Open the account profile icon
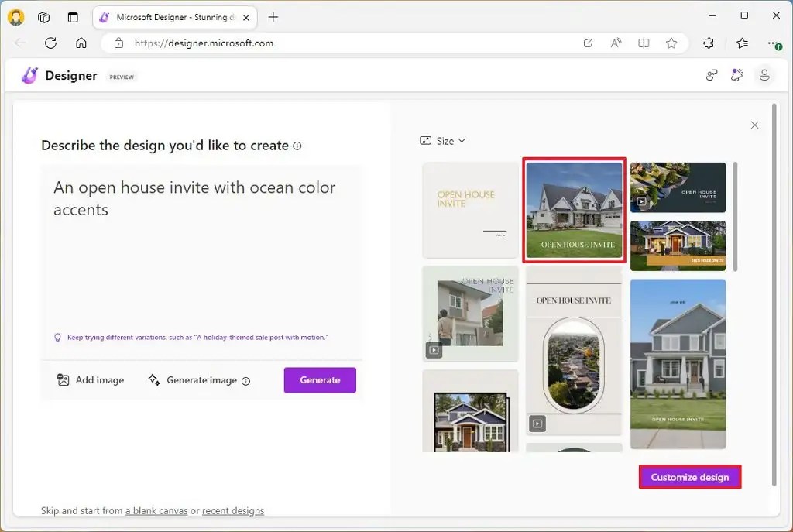 765,75
